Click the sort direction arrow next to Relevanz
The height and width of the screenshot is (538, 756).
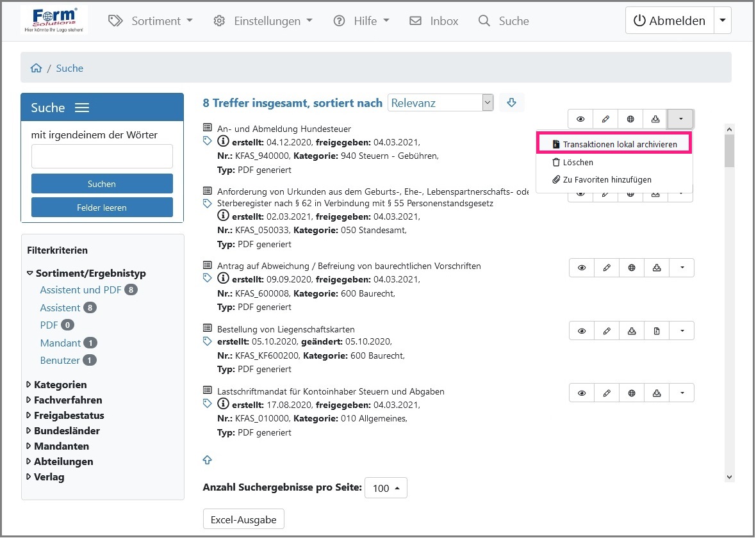click(x=511, y=102)
